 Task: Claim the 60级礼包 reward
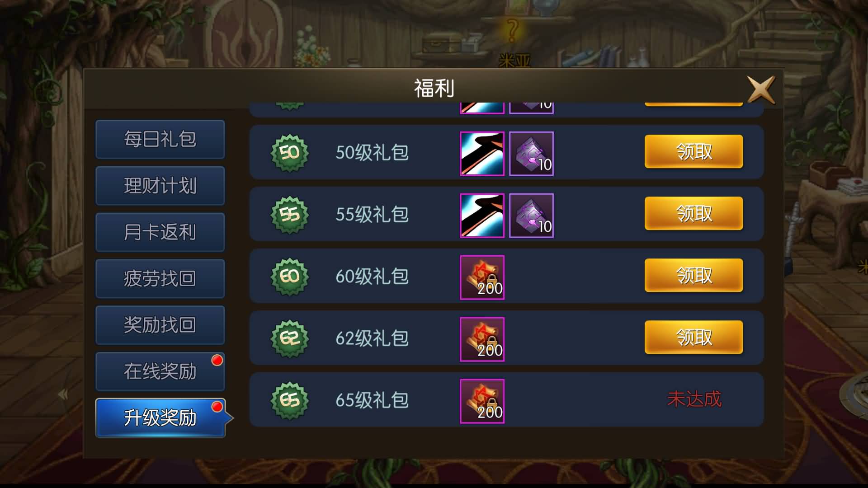693,275
